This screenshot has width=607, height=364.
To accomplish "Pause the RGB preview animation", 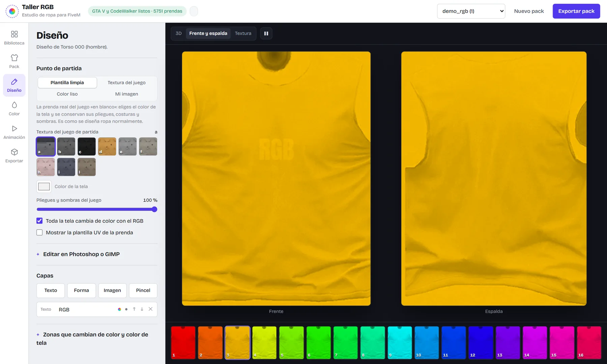I will 266,33.
